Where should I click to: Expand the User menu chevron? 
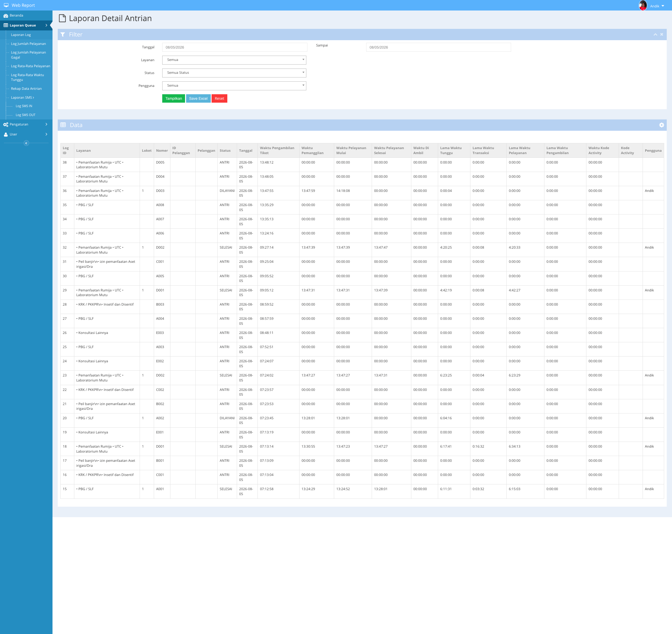[x=46, y=134]
